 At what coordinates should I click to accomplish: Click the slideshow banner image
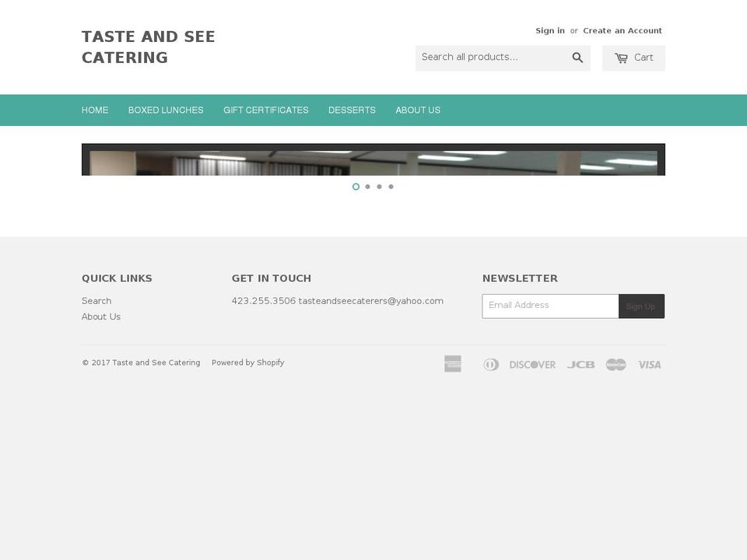[x=373, y=159]
